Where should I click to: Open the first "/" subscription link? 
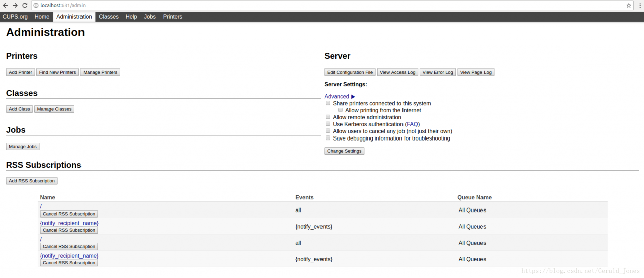(x=41, y=206)
